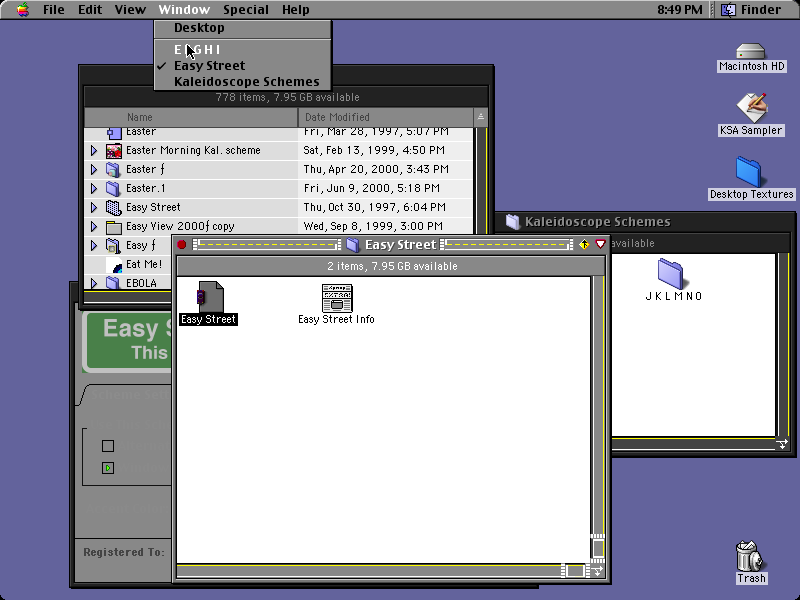Choose Kaleidoscope Schemes in Window menu
This screenshot has height=600, width=800.
[x=242, y=82]
